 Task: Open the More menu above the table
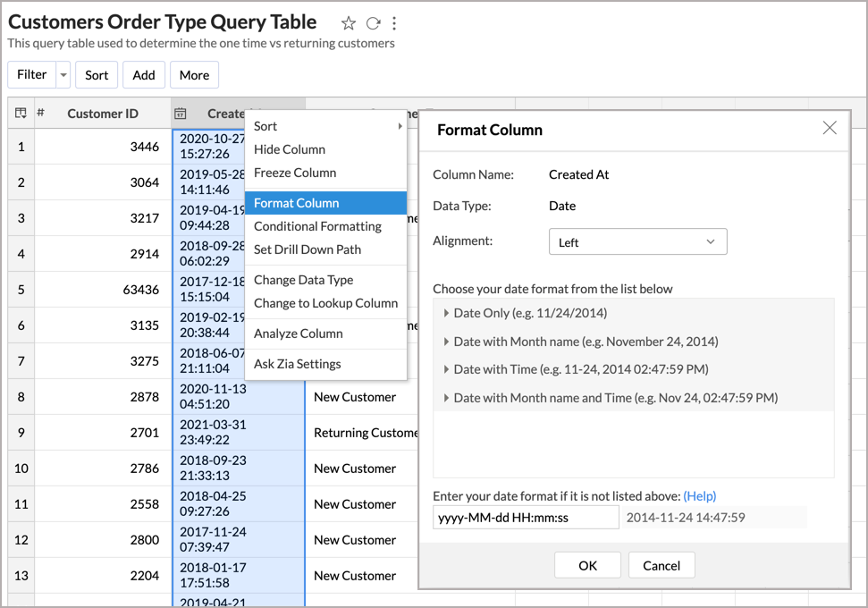click(x=194, y=74)
